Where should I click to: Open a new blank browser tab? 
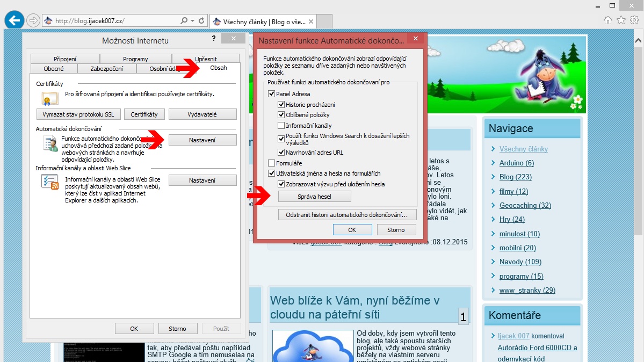point(324,21)
